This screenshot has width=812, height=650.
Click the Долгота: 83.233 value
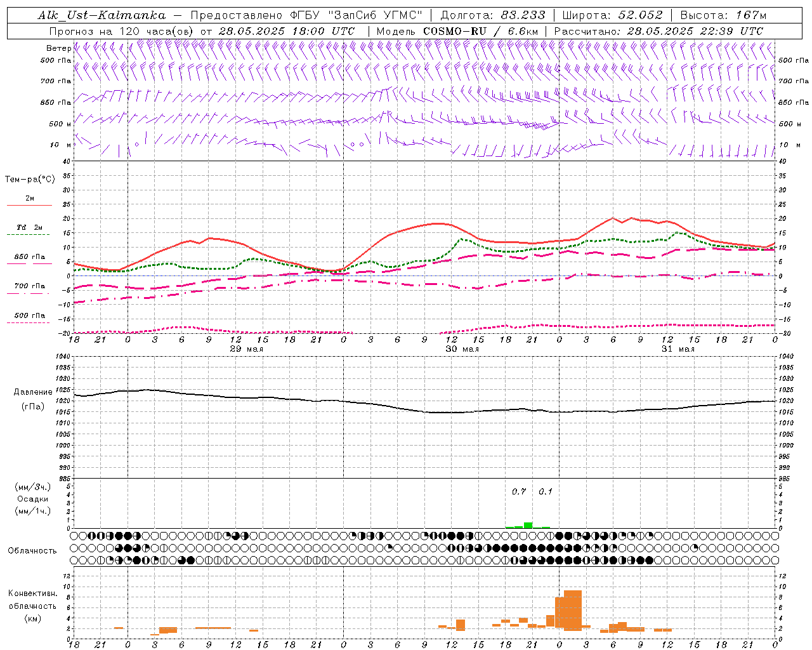click(x=493, y=15)
